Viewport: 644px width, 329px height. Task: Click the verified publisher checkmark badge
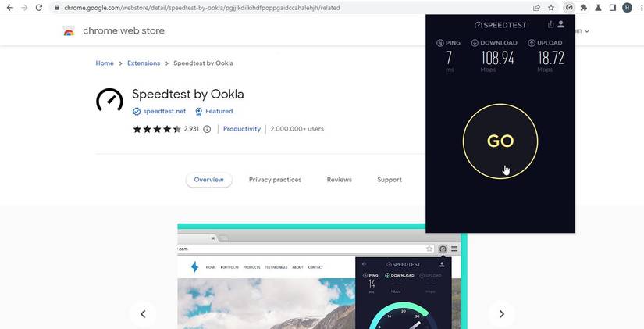137,111
